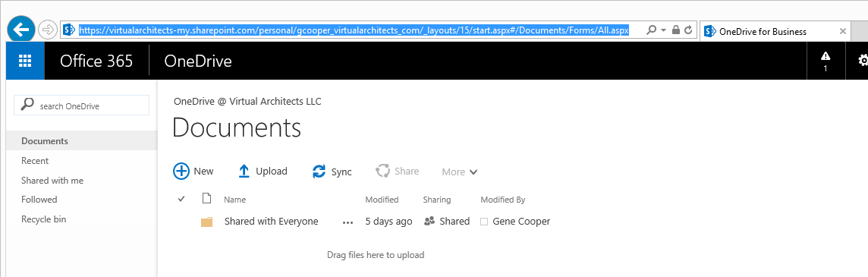The width and height of the screenshot is (868, 277).
Task: Click the greyed Share button
Action: tap(398, 172)
